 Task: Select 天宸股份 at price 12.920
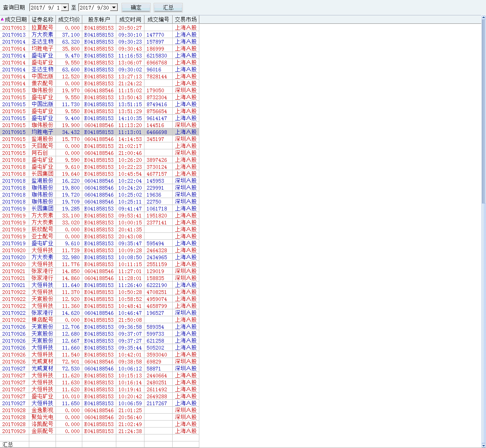tap(42, 299)
